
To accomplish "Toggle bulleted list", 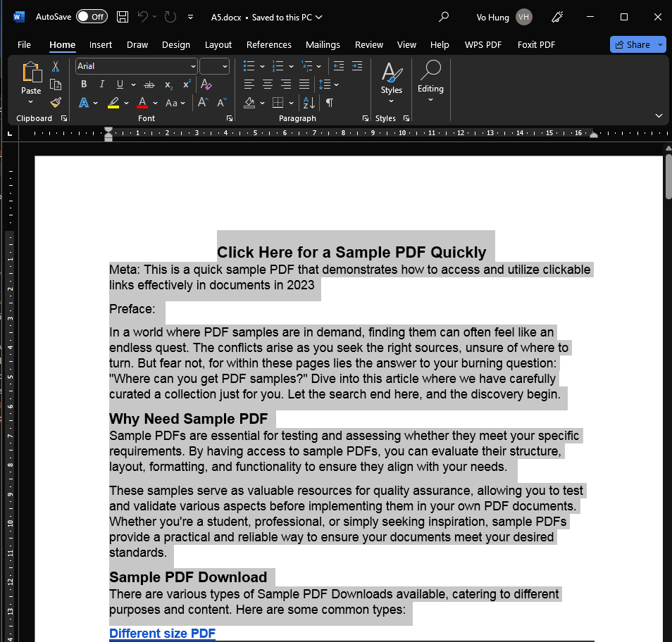I will [249, 66].
